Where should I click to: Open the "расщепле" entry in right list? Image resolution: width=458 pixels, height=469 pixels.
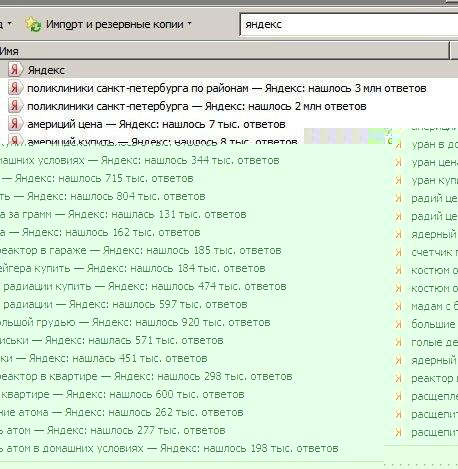coord(434,396)
